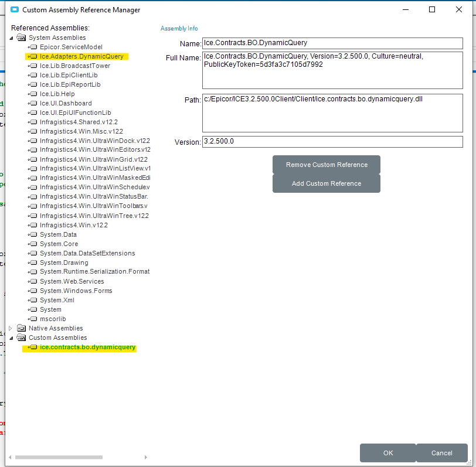476x467 pixels.
Task: Click the Referenced Assemblies heading
Action: pos(50,28)
